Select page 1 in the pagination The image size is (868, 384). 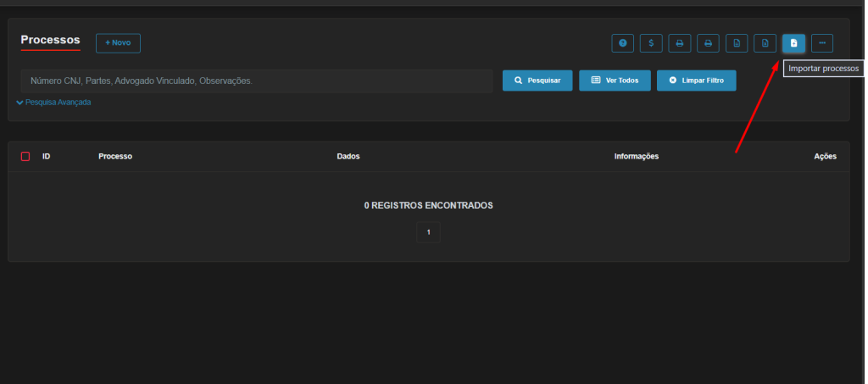(428, 232)
